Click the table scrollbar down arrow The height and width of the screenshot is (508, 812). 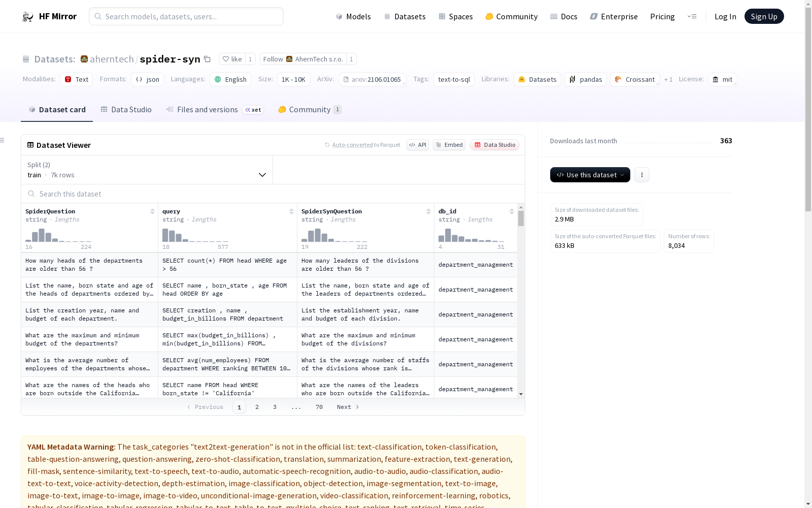[521, 394]
